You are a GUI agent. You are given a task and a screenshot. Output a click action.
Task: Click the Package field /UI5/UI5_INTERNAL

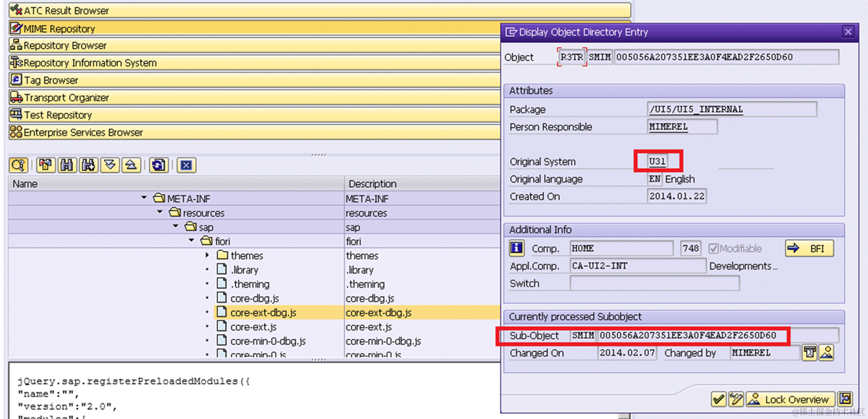point(732,109)
